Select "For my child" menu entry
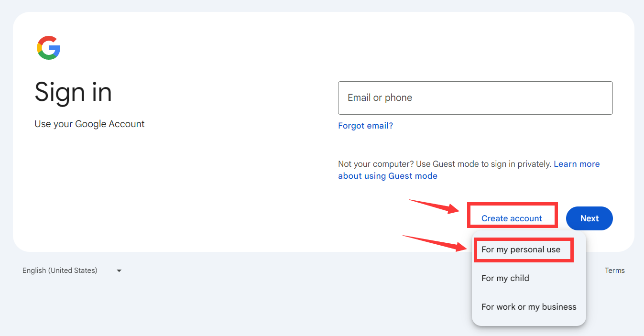This screenshot has width=644, height=336. click(x=505, y=278)
